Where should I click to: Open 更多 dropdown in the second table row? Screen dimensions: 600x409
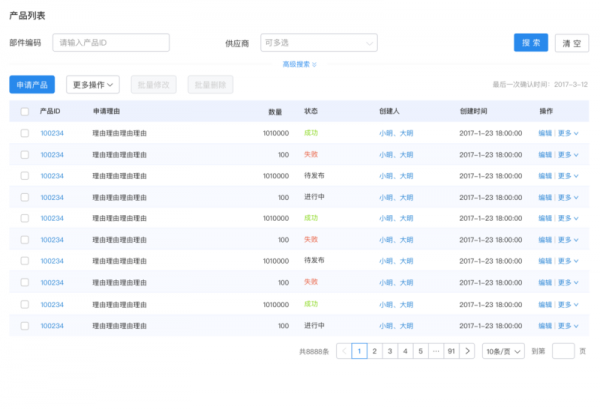point(567,155)
